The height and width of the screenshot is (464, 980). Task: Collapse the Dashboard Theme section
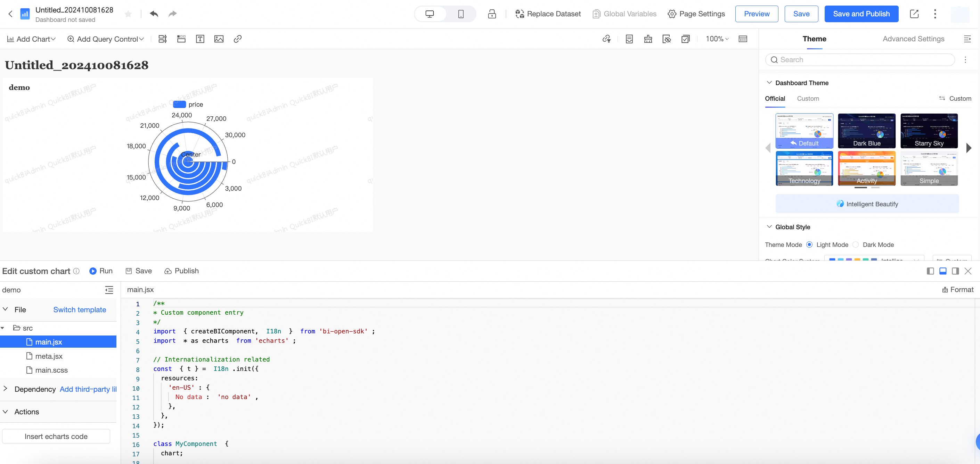(769, 83)
